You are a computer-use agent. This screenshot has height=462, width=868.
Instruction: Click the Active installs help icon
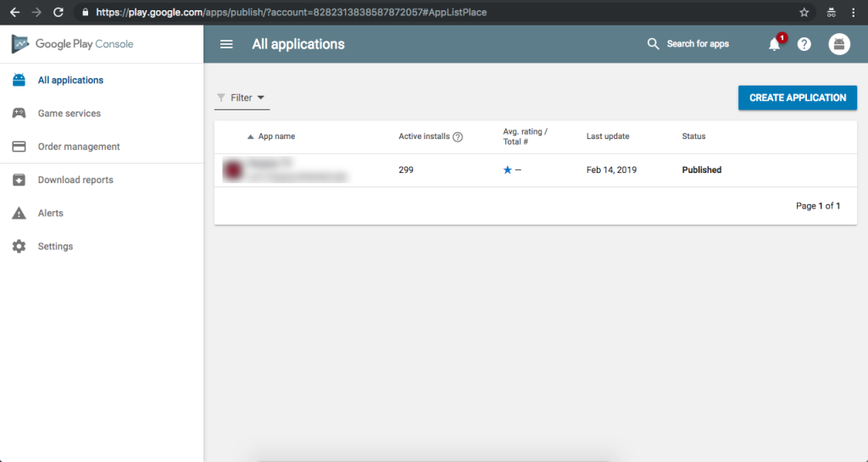[x=458, y=136]
